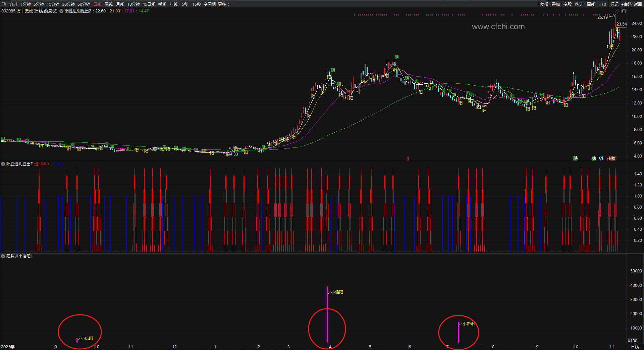This screenshot has height=350, width=644.
Task: Click the 2023年 label on time axis
Action: 8,347
